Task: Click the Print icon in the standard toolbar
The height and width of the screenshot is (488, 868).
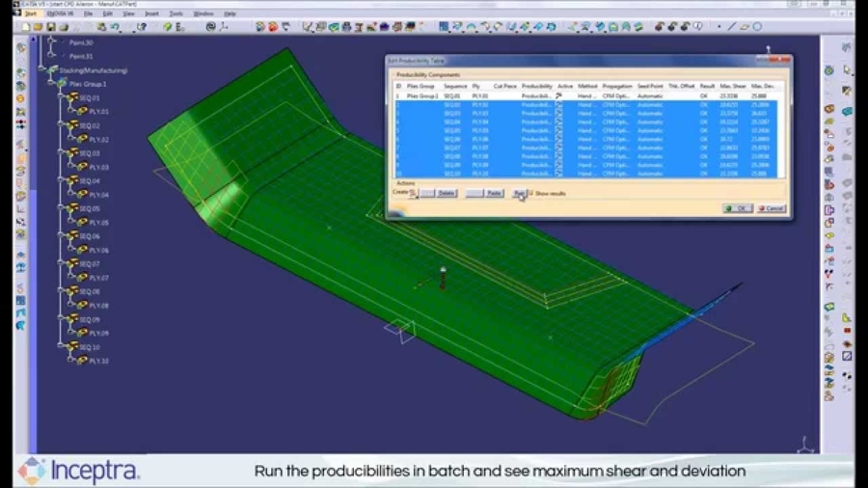Action: coord(64,27)
